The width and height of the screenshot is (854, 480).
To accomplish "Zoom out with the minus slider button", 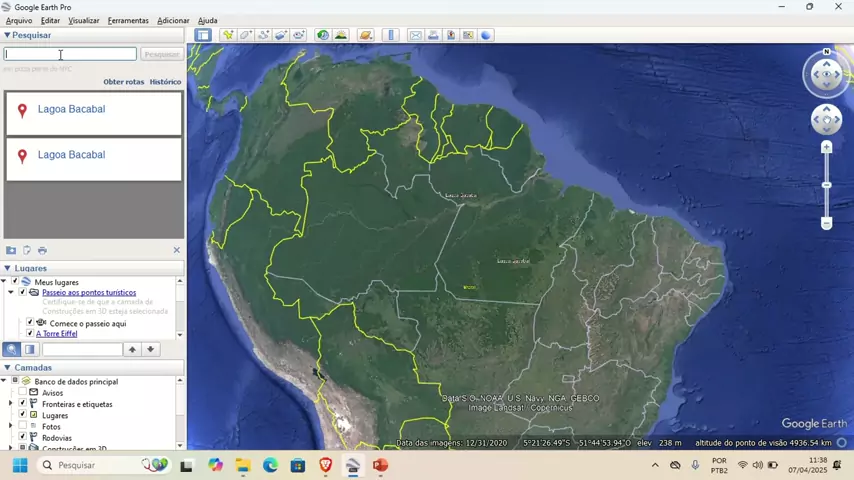I will click(x=826, y=223).
